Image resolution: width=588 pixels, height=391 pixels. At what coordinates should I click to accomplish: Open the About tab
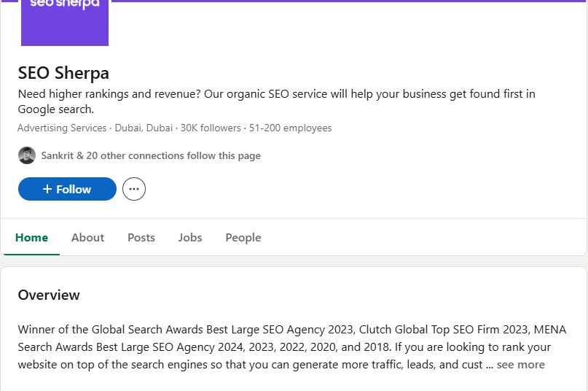(x=87, y=238)
